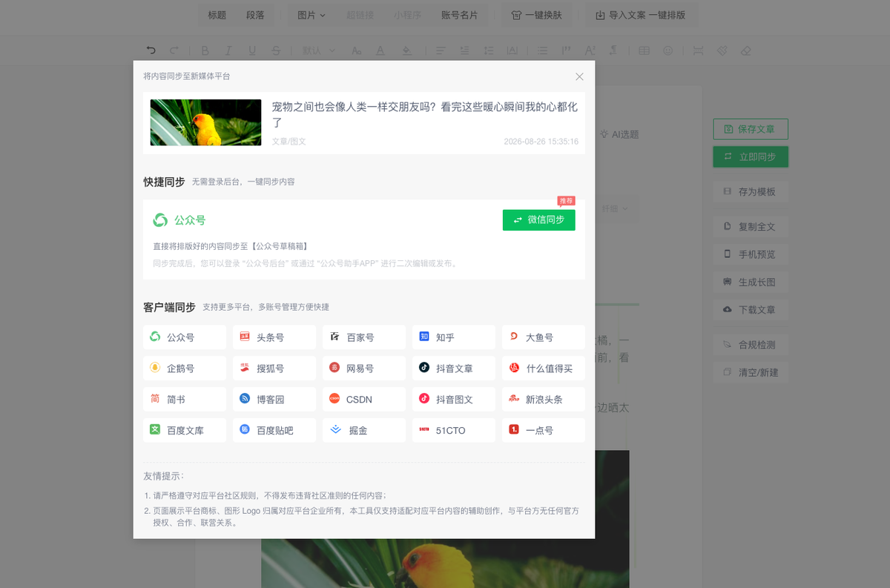Image resolution: width=890 pixels, height=588 pixels.
Task: Click AI选题 behind the dialog
Action: click(x=619, y=134)
